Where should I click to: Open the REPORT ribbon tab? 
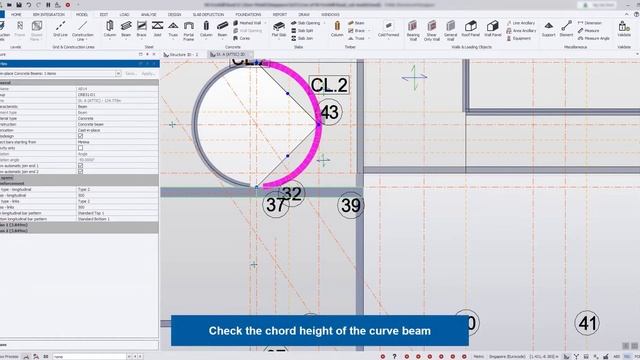(x=280, y=14)
